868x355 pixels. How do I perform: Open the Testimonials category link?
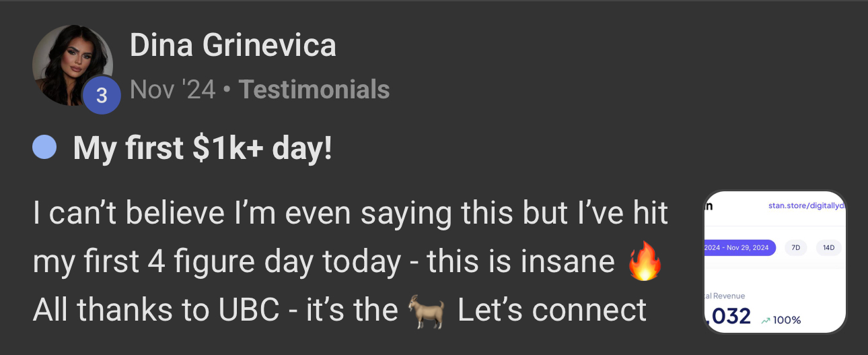(314, 90)
